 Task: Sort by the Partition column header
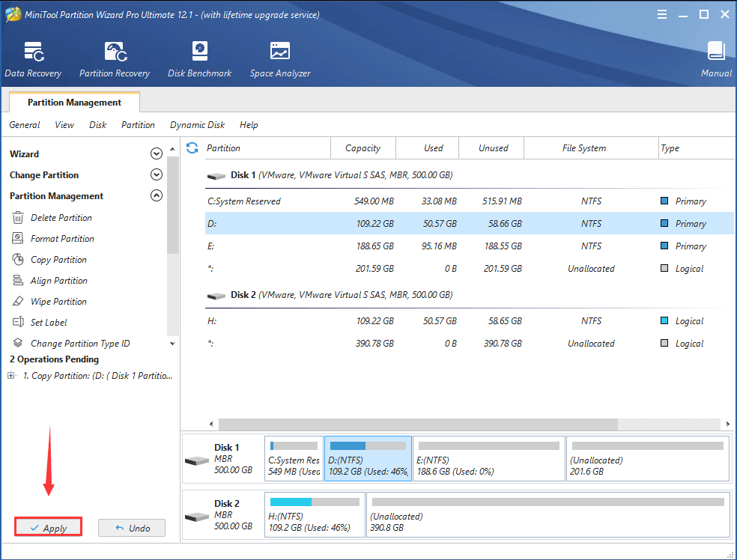[x=268, y=148]
